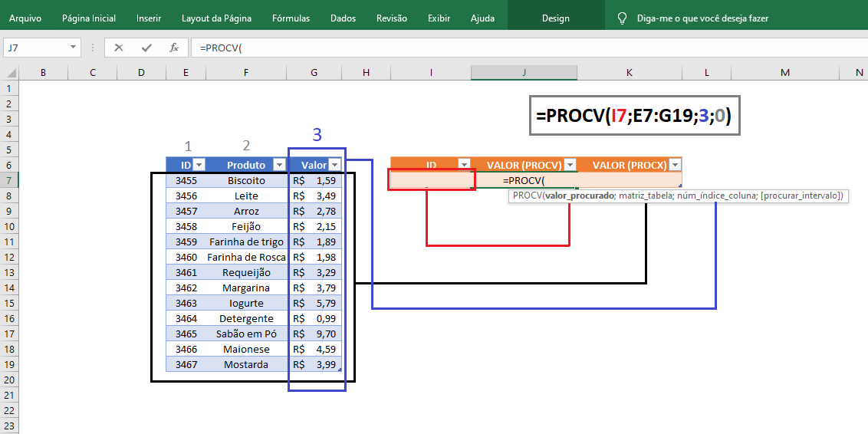Open the Revisão tab
Viewport: 868px width, 434px height.
click(392, 18)
